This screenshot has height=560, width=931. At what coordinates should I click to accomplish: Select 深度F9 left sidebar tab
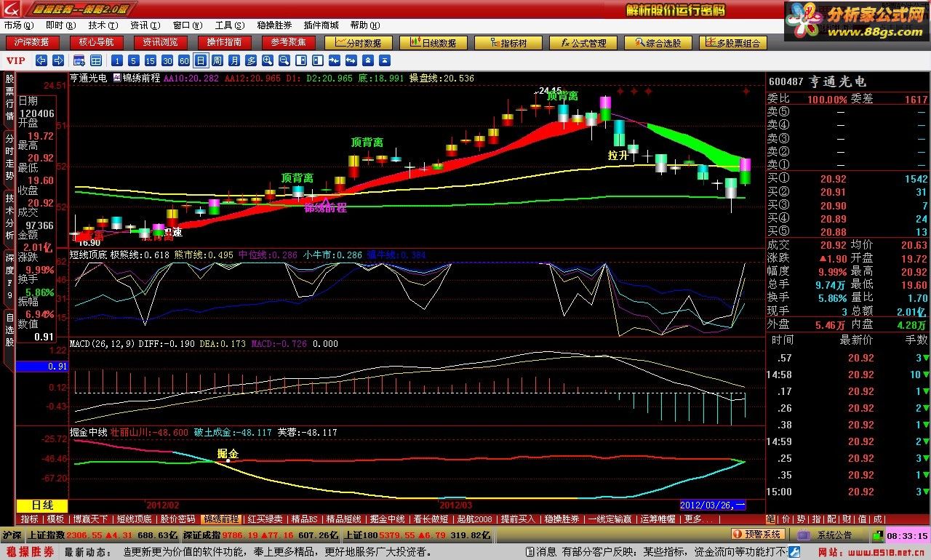[9, 276]
